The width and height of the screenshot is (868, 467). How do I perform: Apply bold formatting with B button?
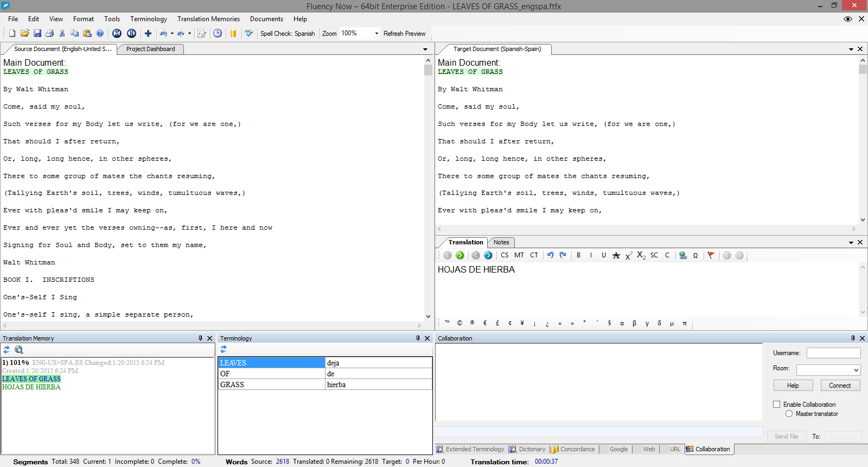click(579, 255)
